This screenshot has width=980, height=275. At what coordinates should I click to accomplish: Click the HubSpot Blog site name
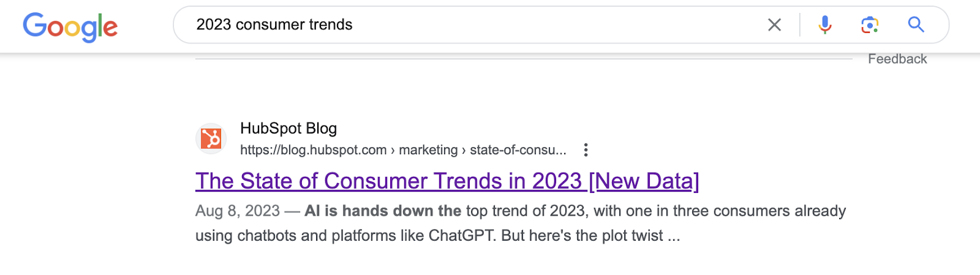(288, 129)
